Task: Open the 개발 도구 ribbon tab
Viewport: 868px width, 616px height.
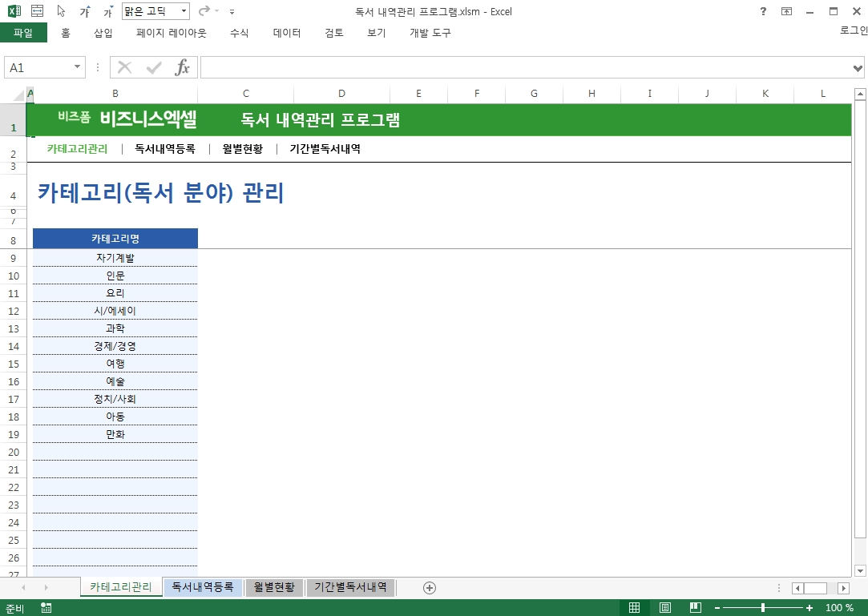Action: (430, 33)
